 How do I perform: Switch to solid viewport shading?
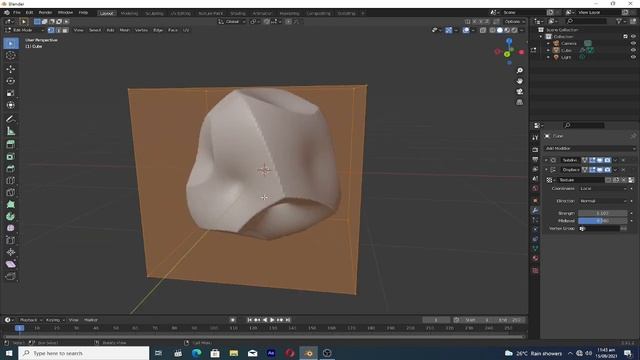coord(500,30)
